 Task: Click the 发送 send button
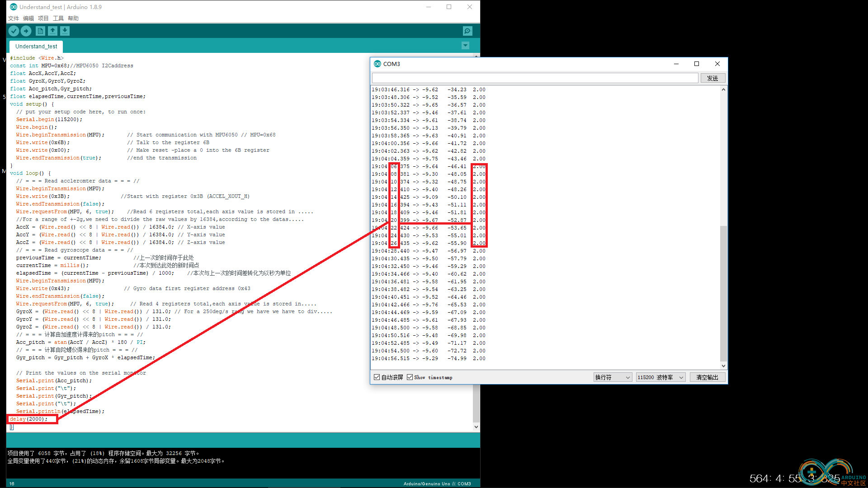click(x=713, y=78)
